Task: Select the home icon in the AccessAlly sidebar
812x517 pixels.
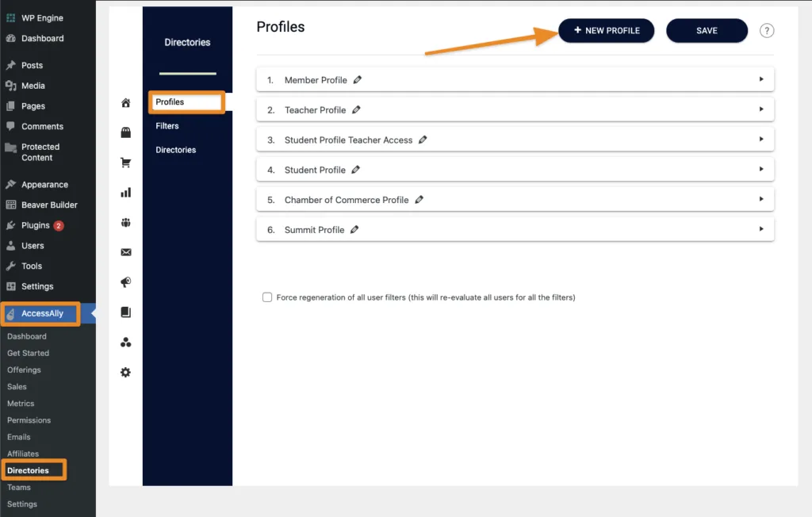Action: click(x=125, y=102)
